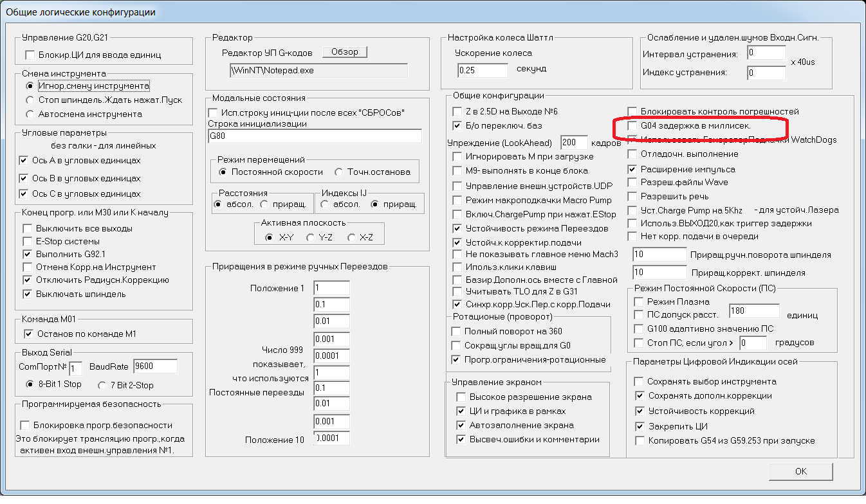Enable Отмена Корр.на Инструмент
This screenshot has width=866, height=504.
click(27, 267)
